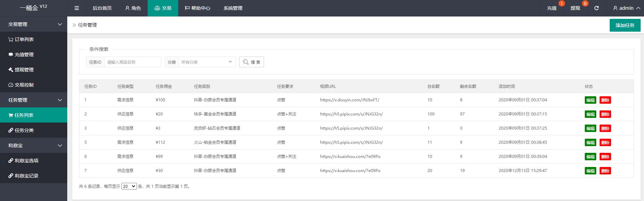644x201 pixels.
Task: Open 充值 in the top bar
Action: [x=552, y=8]
